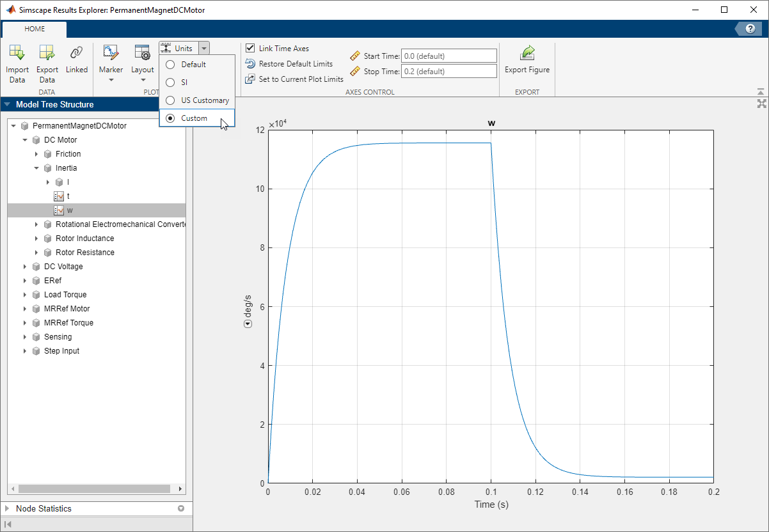Select the Load Torque tree item
The width and height of the screenshot is (769, 532).
point(65,295)
